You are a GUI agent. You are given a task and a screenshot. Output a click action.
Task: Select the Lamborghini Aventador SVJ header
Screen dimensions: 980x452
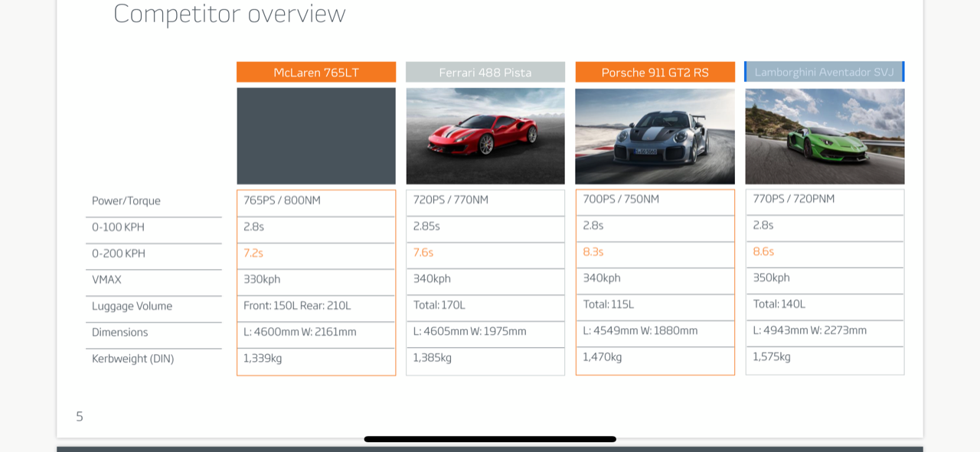(x=824, y=72)
